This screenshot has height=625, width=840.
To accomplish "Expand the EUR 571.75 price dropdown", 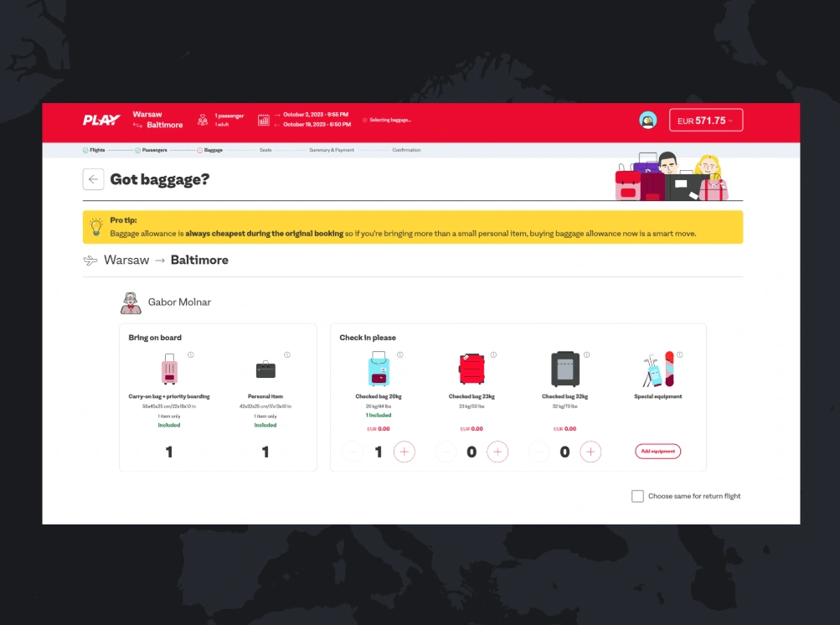I will pyautogui.click(x=705, y=120).
